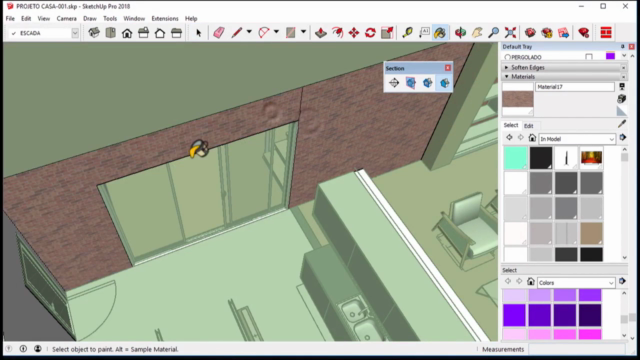The height and width of the screenshot is (360, 640).
Task: Select the Paint Bucket tool
Action: [440, 33]
